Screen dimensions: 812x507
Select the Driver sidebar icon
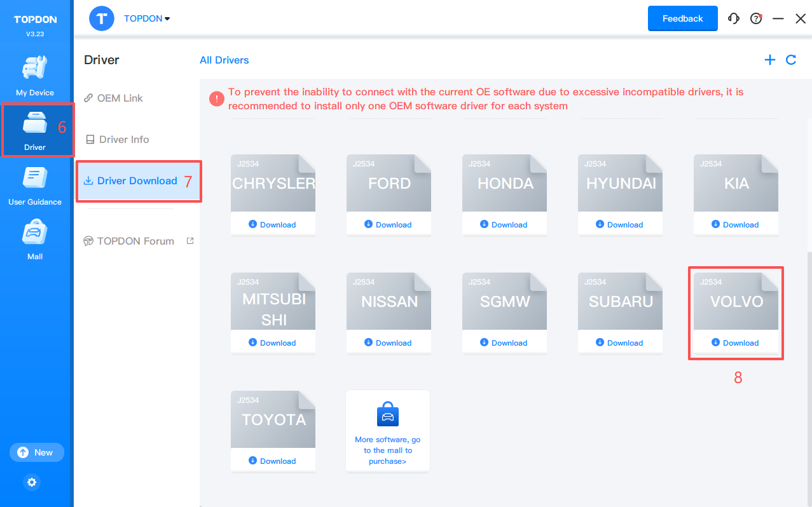click(35, 130)
